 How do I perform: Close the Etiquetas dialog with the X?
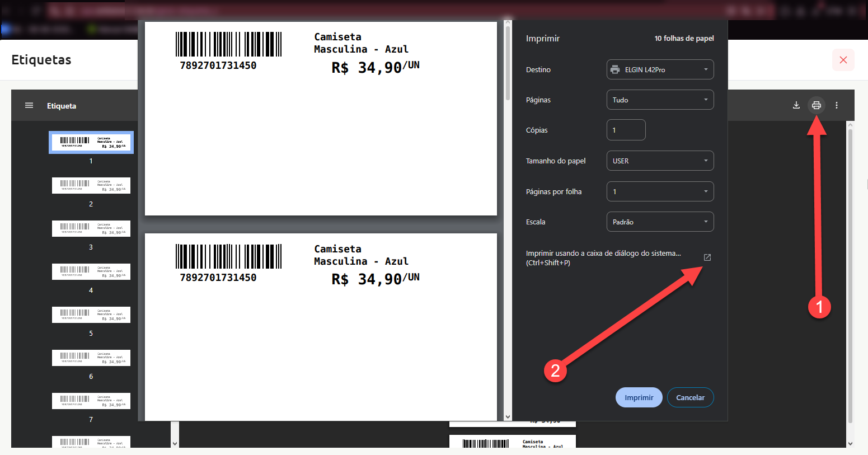tap(843, 60)
